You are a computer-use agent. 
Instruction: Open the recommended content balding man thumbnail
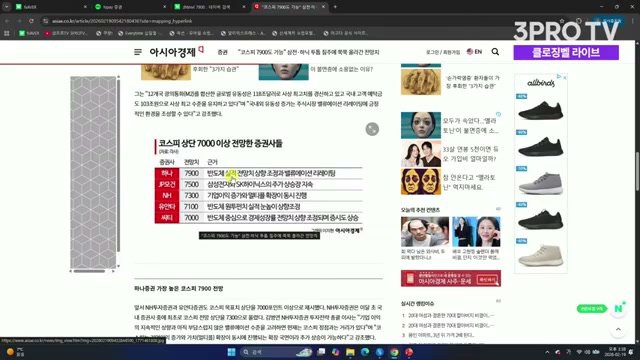(424, 231)
